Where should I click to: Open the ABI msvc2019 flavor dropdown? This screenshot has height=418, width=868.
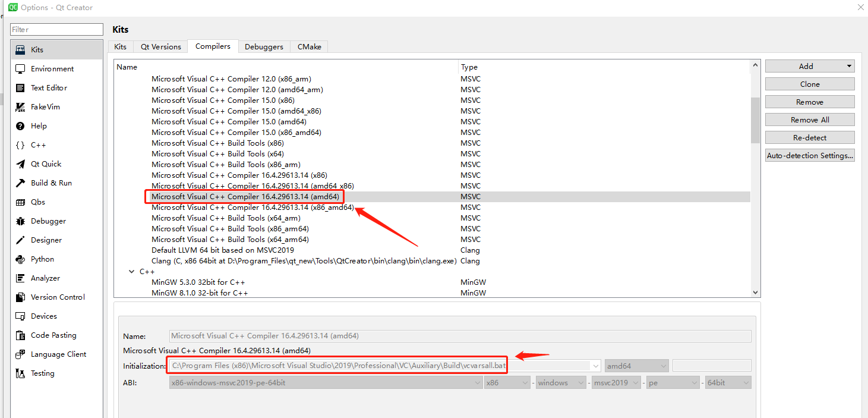click(616, 382)
